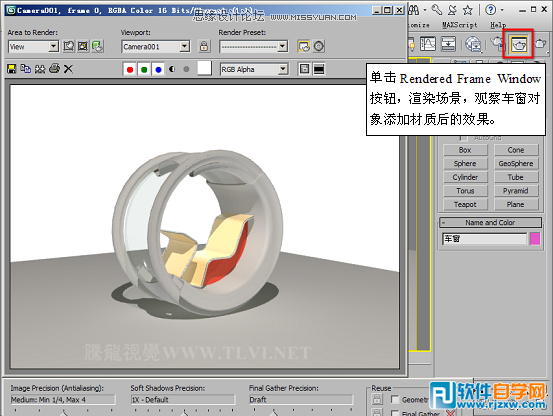Click the Toggle UI icon

pyautogui.click(x=319, y=69)
